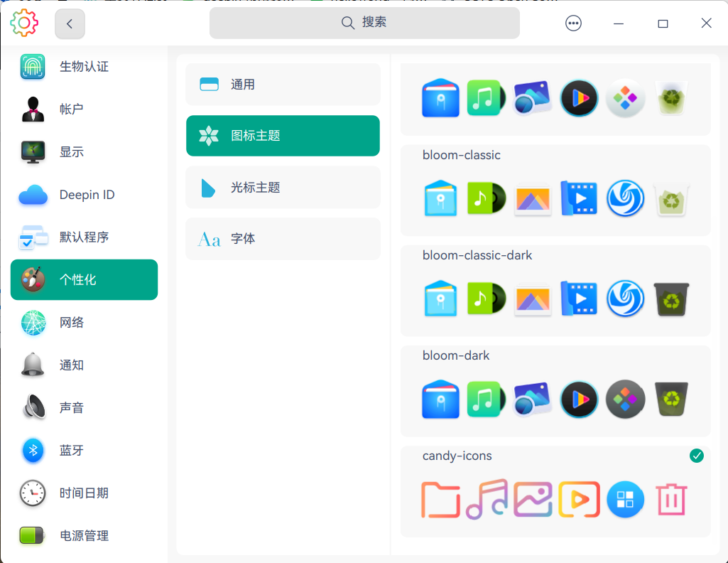Click the folder icon in bloom-classic preview
Viewport: 728px width, 563px height.
pyautogui.click(x=440, y=198)
